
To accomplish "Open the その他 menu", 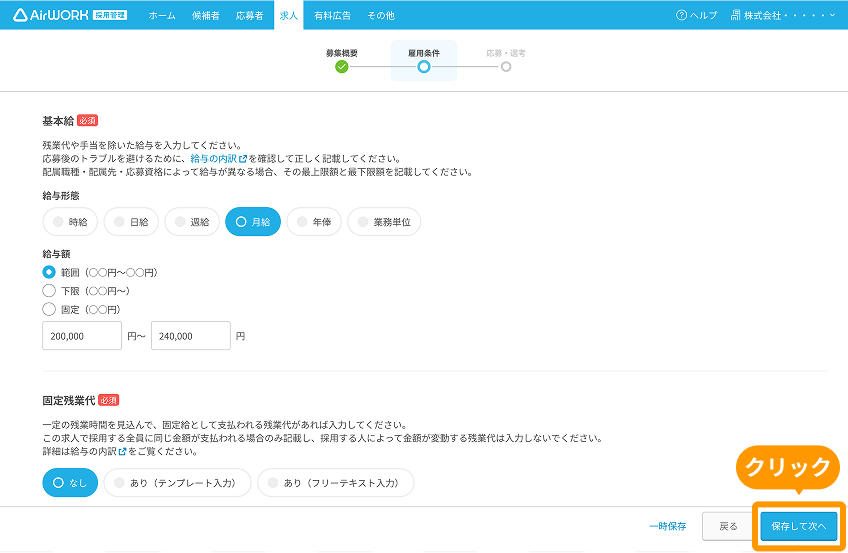I will click(x=381, y=16).
